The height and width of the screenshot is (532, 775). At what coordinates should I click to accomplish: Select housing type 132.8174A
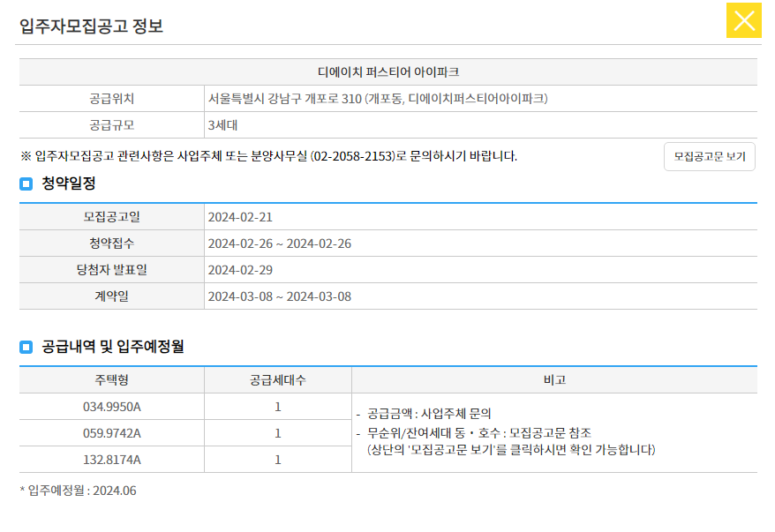click(112, 460)
